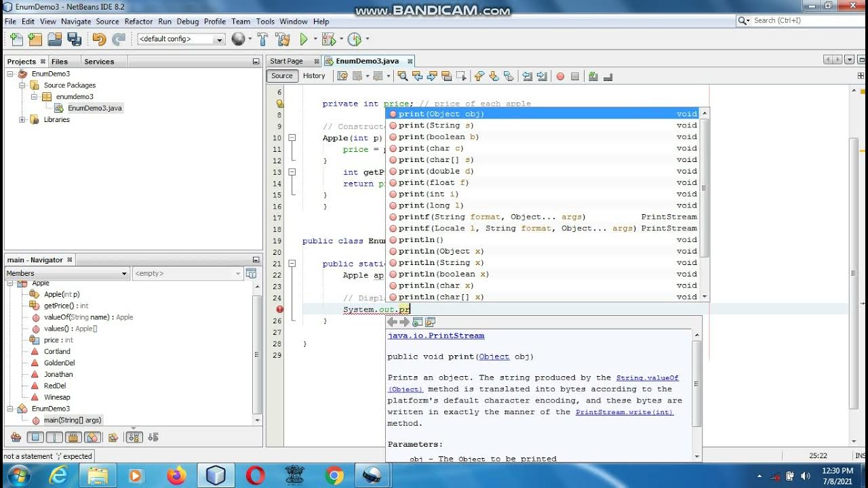This screenshot has width=868, height=488.
Task: Collapse the fold marker at line 10
Action: (x=292, y=138)
